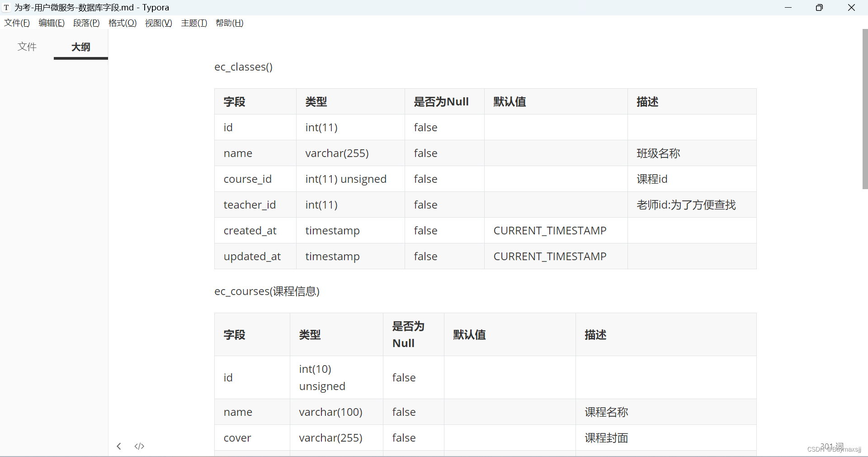Image resolution: width=868 pixels, height=457 pixels.
Task: Click the 字段 header in first table
Action: click(255, 102)
